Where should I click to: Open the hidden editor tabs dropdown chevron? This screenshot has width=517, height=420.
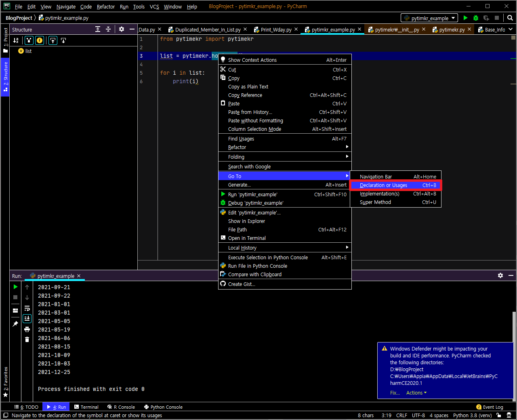tap(511, 29)
